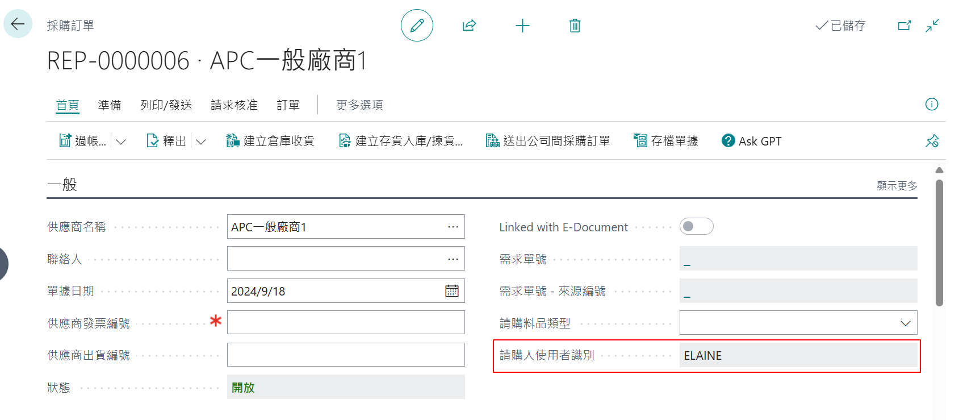Go back using the arrow button
Screen dimensions: 980x420
tap(18, 24)
